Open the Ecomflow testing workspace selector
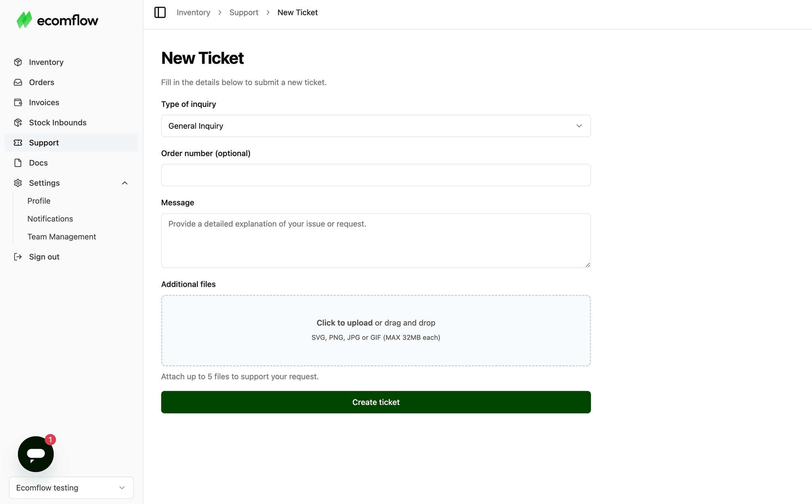This screenshot has width=812, height=504. point(71,488)
